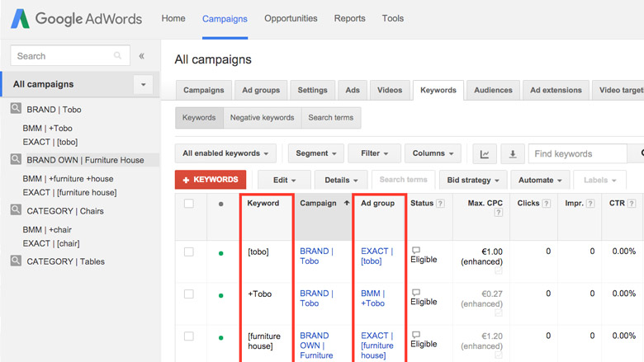644x362 pixels.
Task: Click the speech bubble icon for [tobo]
Action: [416, 250]
